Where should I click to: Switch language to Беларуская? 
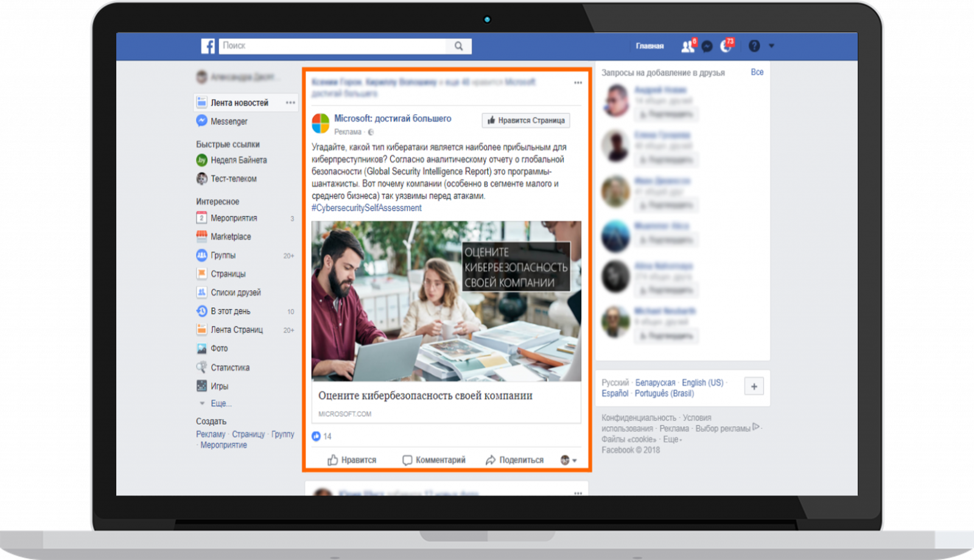pos(655,383)
